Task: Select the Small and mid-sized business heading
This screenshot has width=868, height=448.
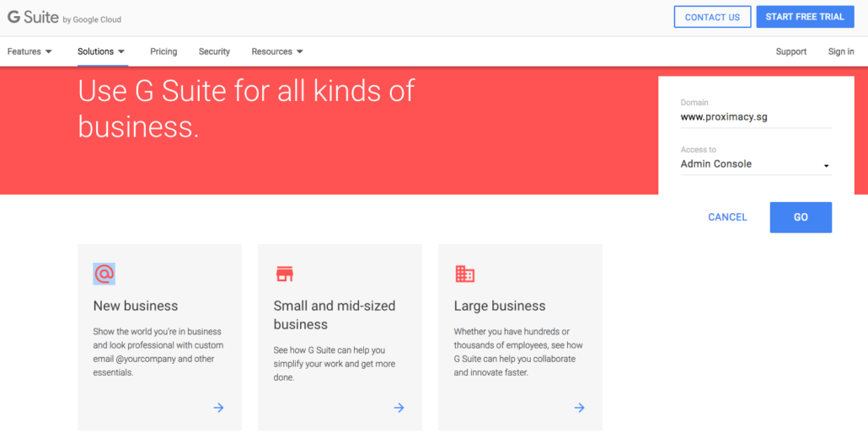Action: point(335,315)
